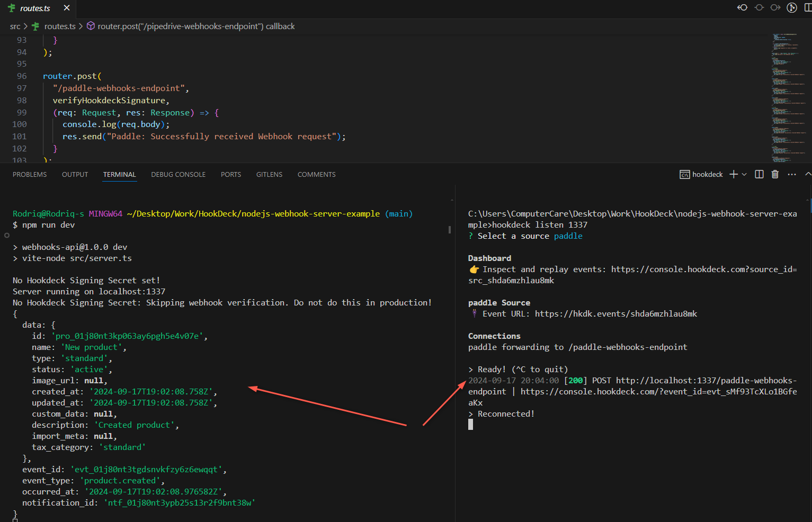Maximize the panel with the chevron-up control
This screenshot has width=812, height=522.
(807, 174)
